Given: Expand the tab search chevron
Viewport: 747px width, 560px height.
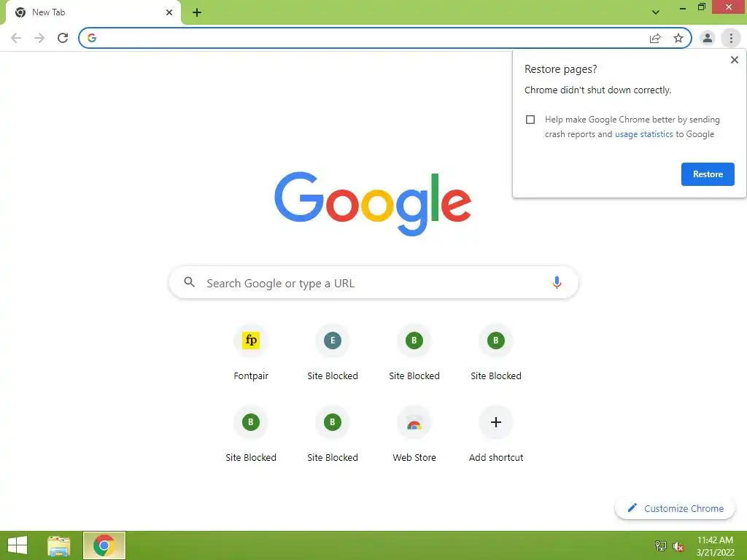Looking at the screenshot, I should [x=656, y=12].
